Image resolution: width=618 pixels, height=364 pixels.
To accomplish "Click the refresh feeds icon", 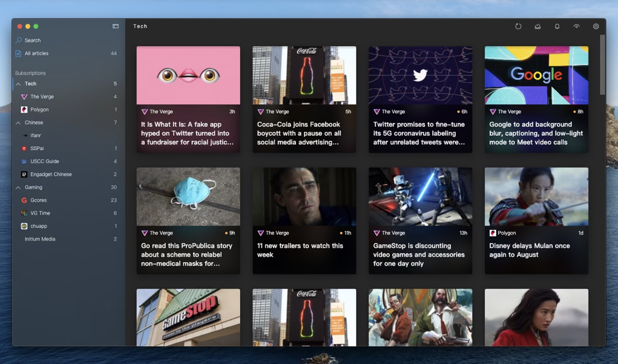I will point(518,26).
